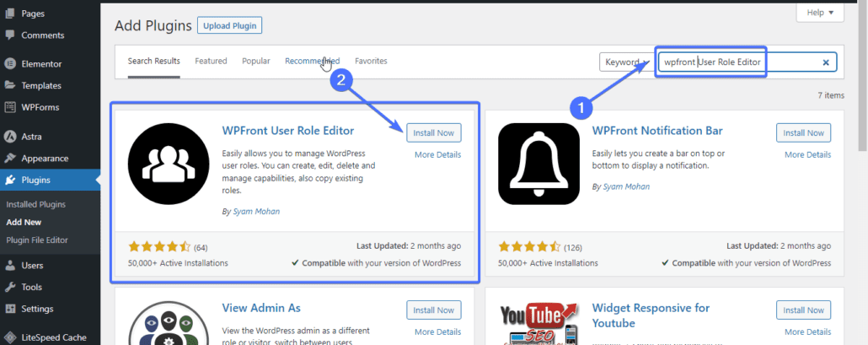This screenshot has width=868, height=345.
Task: Click View Admin As plugin logo
Action: click(x=169, y=322)
